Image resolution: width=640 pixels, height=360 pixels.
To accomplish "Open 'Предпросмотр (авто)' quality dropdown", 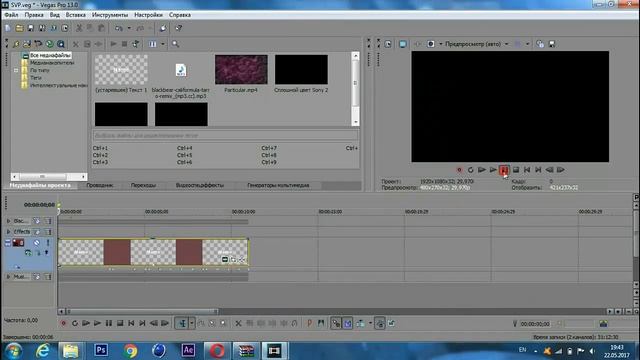I will [507, 44].
